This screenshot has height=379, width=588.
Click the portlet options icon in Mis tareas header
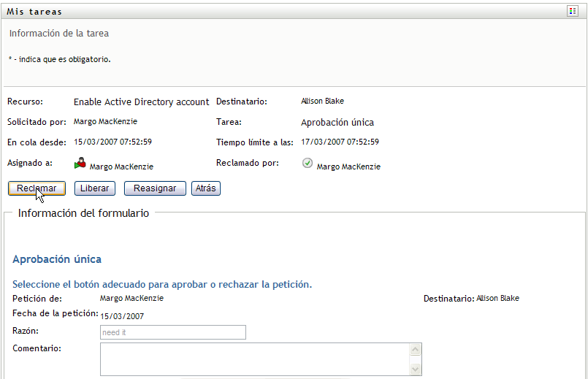tap(572, 11)
